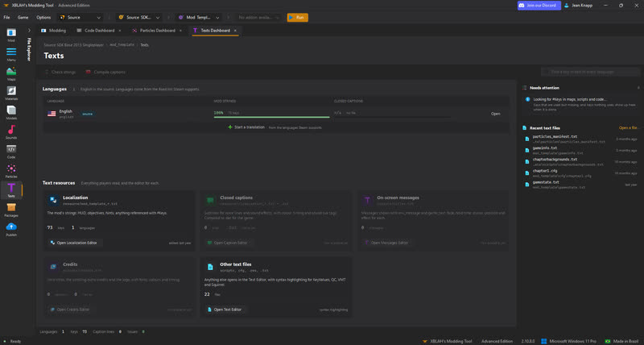Open the Publish section in sidebar
Viewport: 644px width, 345px height.
[x=11, y=229]
